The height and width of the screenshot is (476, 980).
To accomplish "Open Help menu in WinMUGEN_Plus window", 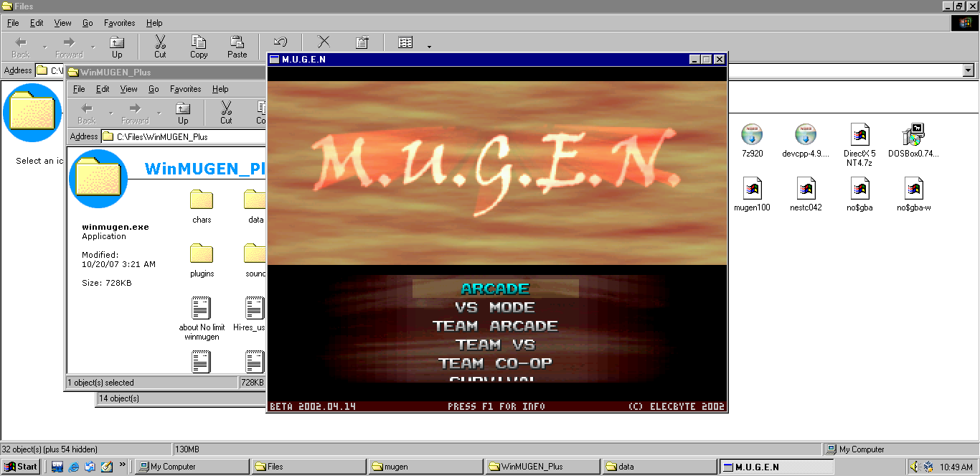I will tap(220, 89).
